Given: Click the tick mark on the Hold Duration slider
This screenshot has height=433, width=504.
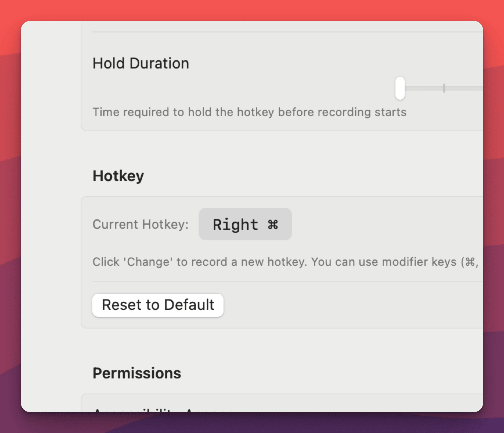Looking at the screenshot, I should click(x=444, y=88).
